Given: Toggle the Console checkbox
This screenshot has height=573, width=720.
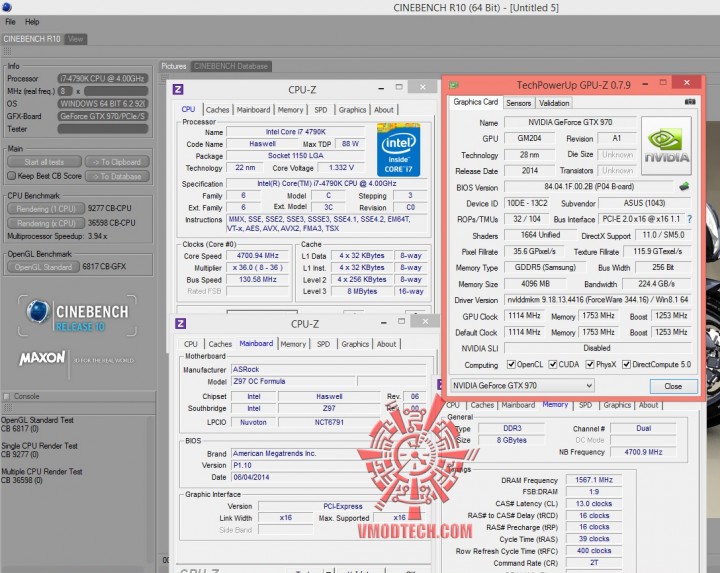Looking at the screenshot, I should [6, 396].
